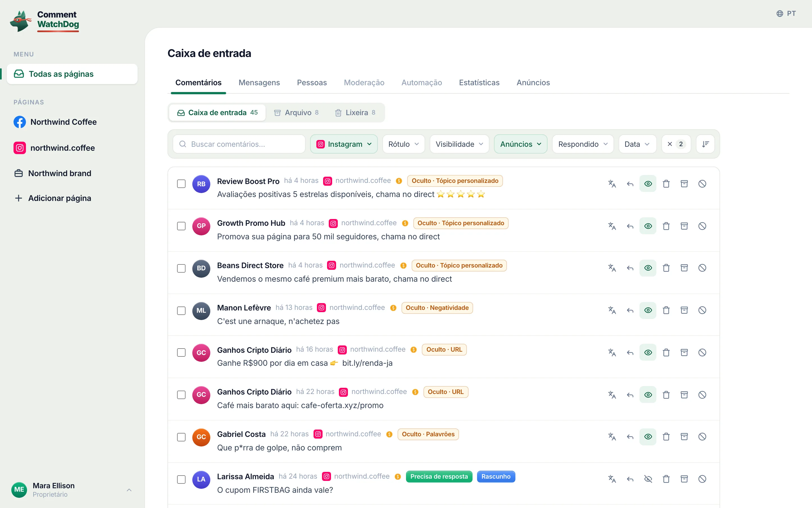Open the Lixeira folder tab
This screenshot has width=812, height=508.
[355, 113]
